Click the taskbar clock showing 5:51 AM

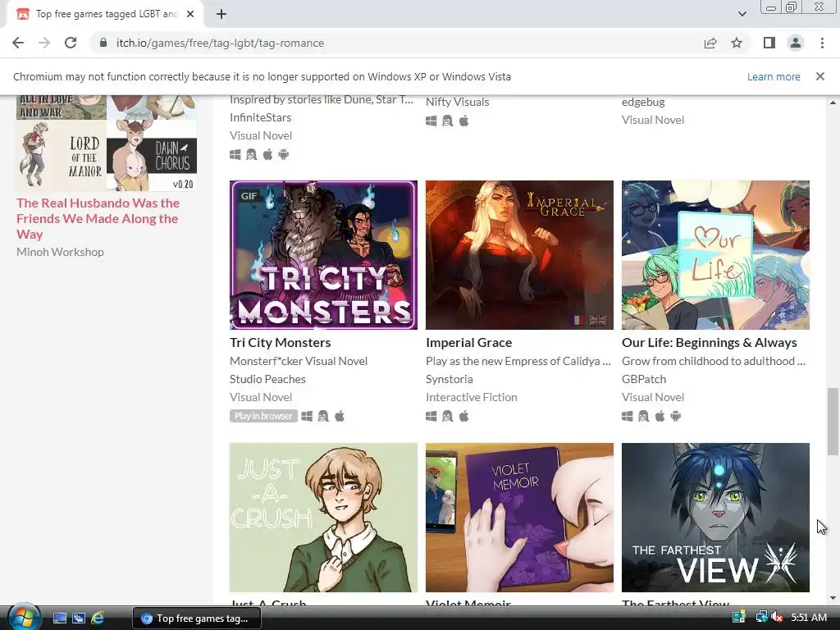(x=809, y=618)
